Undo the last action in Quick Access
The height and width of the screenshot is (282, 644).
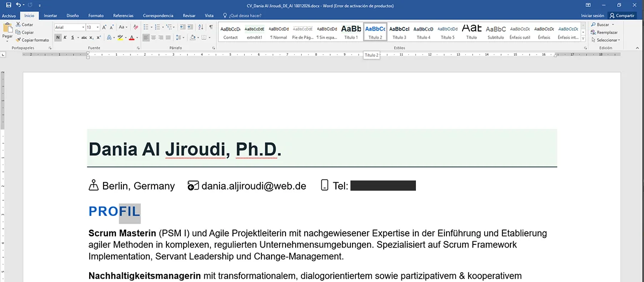[x=18, y=5]
